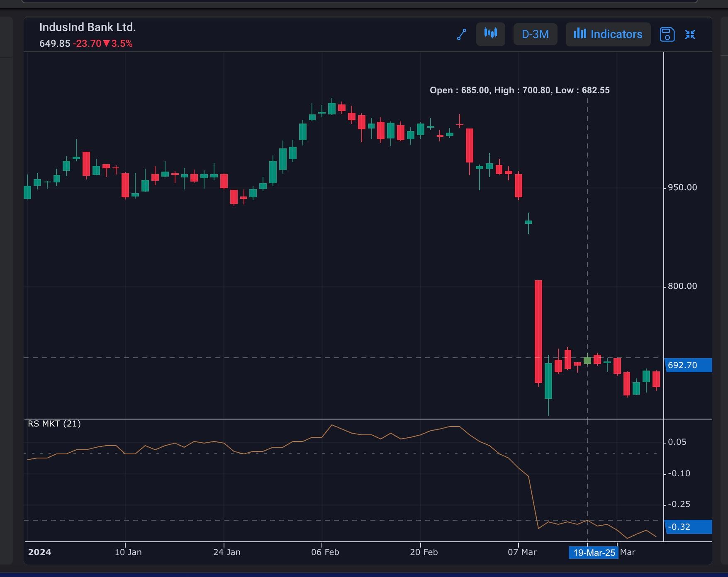Click the -0.32 RS indicator axis label
728x577 pixels.
(x=688, y=527)
